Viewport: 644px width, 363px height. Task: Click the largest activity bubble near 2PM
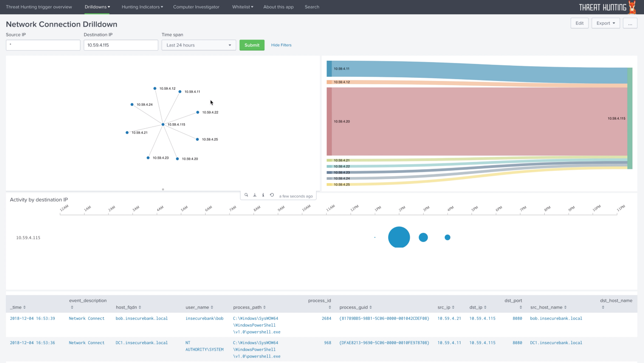399,237
